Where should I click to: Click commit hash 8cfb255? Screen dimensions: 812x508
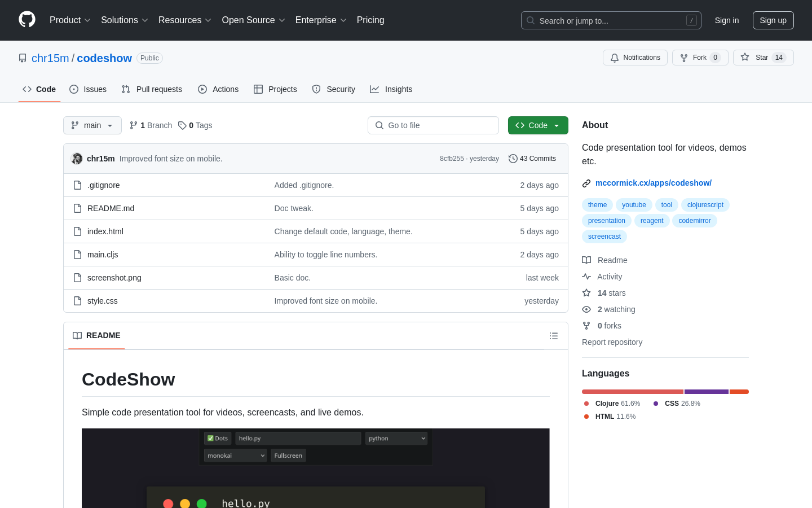click(452, 159)
